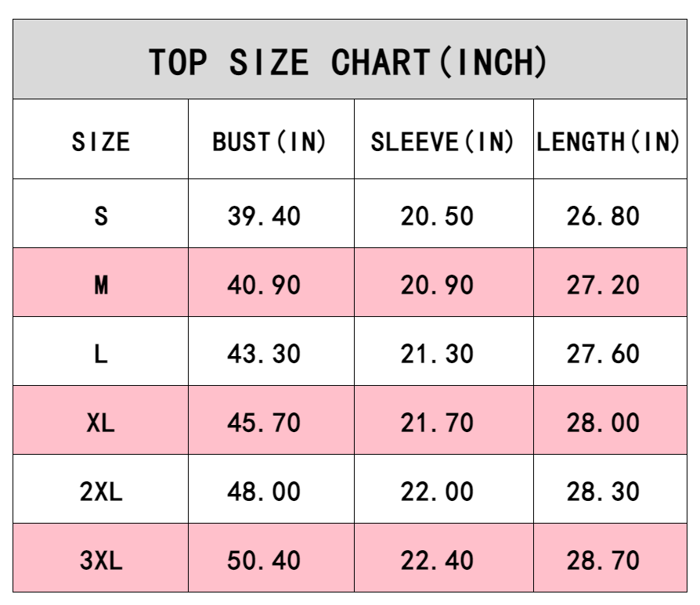
Task: Click sleeve value 21.30 in the L row
Action: point(437,354)
